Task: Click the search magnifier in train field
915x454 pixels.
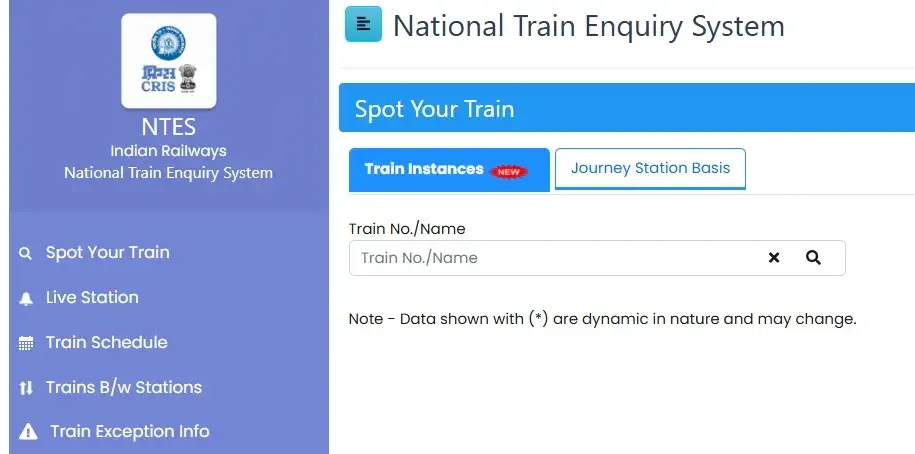Action: (813, 257)
